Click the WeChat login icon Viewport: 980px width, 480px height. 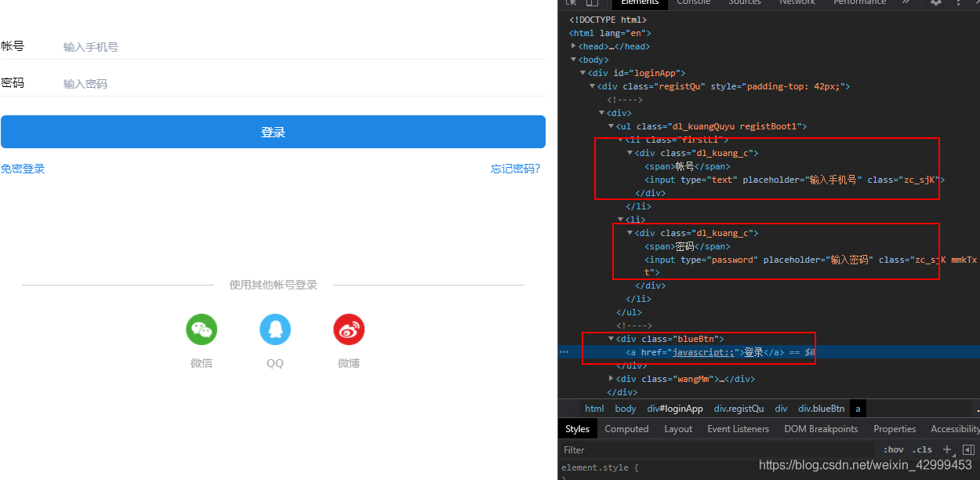[x=201, y=329]
